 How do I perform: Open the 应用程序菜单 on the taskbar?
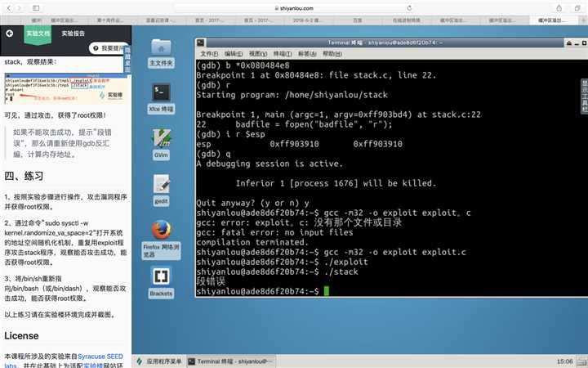159,361
